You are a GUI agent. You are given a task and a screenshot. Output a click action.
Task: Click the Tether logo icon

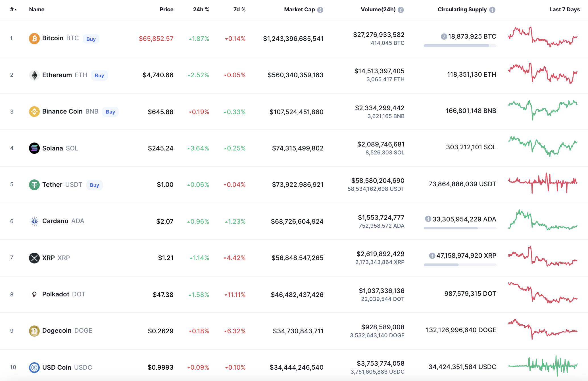click(x=34, y=185)
